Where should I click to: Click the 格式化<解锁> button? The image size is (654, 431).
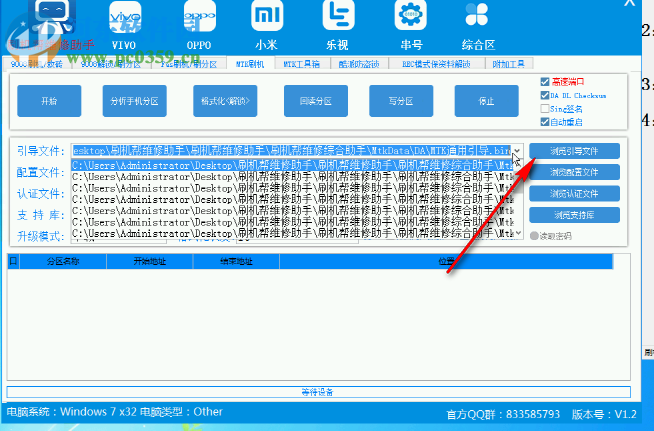coord(225,101)
